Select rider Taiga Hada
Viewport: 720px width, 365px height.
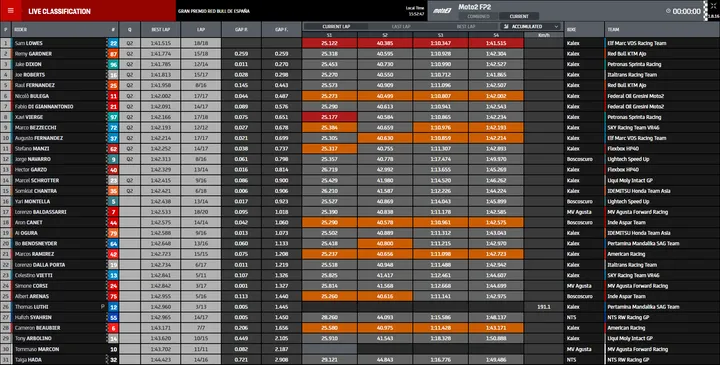pyautogui.click(x=28, y=360)
